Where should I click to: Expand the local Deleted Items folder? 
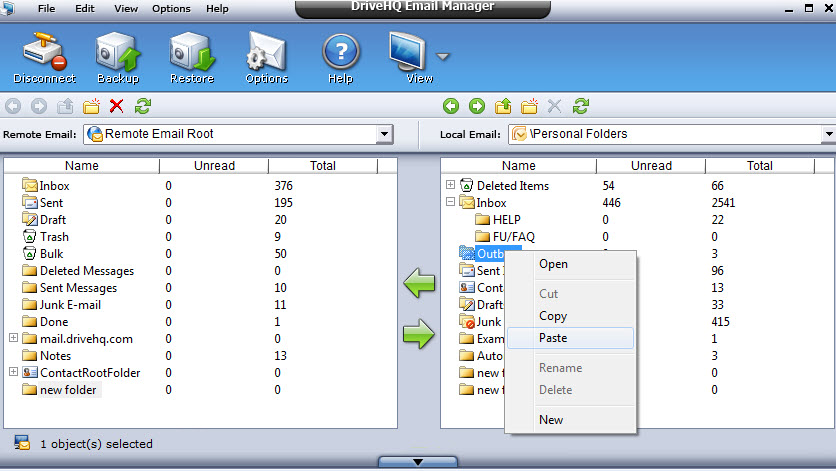pos(451,185)
